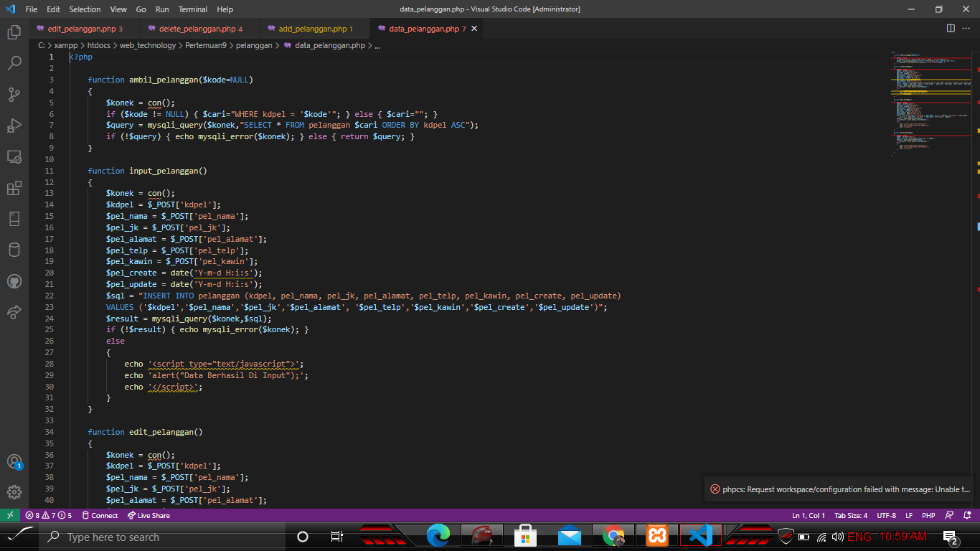Image resolution: width=980 pixels, height=551 pixels.
Task: Open the GitHub view in activity bar
Action: (x=14, y=281)
